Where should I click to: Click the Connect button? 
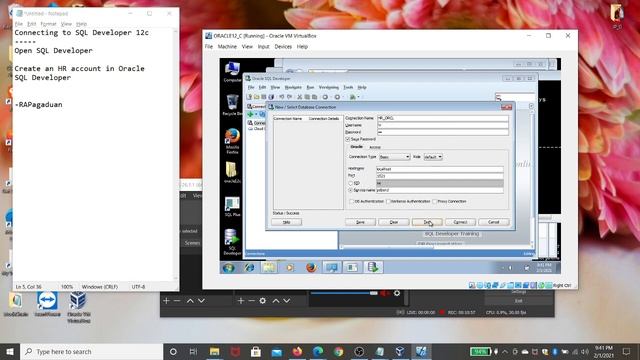pos(460,222)
